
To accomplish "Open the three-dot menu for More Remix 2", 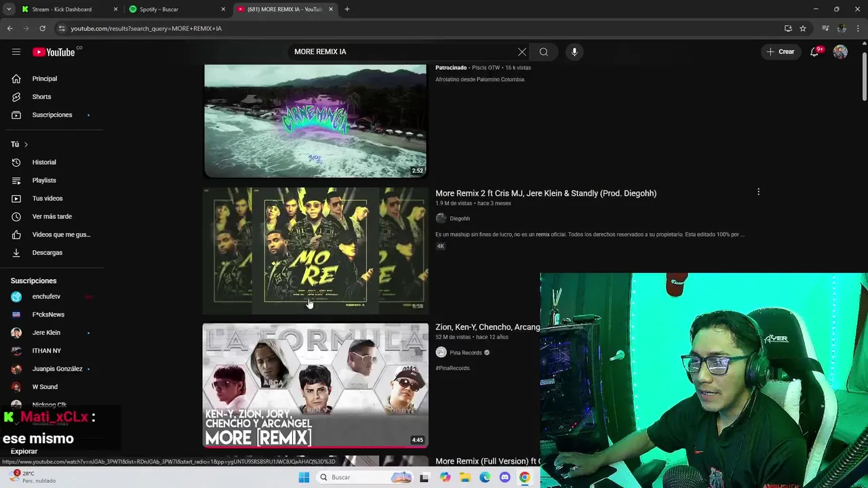I will tap(758, 192).
